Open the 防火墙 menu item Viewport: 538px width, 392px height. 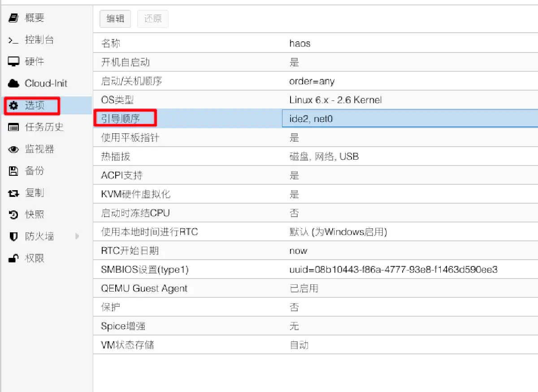click(39, 236)
